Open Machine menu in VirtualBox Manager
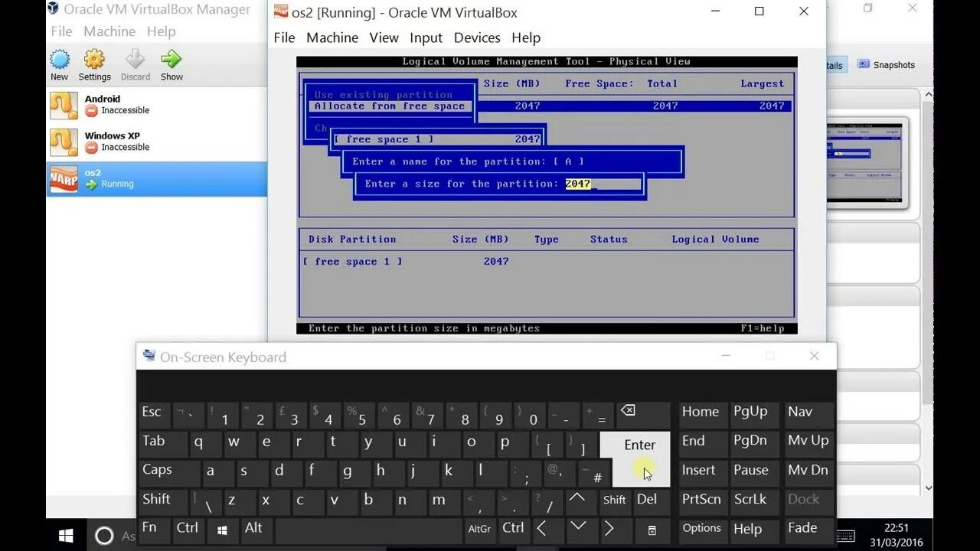This screenshot has width=980, height=551. coord(109,31)
